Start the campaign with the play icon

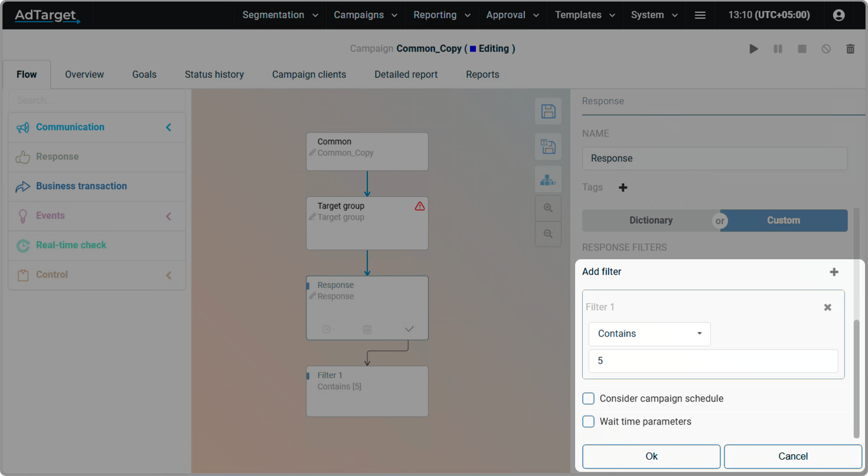pos(753,49)
